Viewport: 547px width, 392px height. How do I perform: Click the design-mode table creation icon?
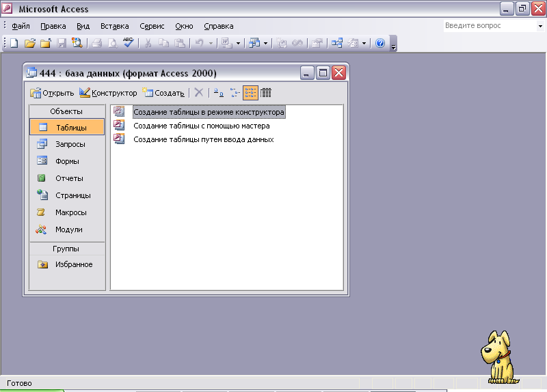click(119, 111)
